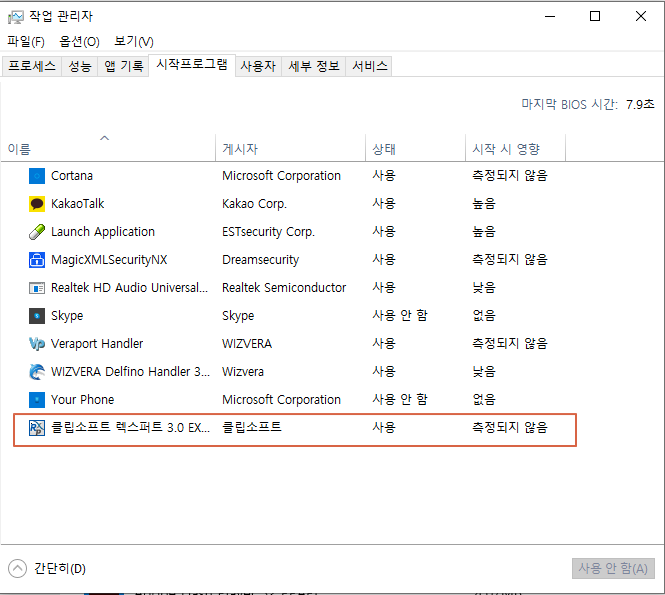Open the 보기(V) menu

[x=134, y=41]
